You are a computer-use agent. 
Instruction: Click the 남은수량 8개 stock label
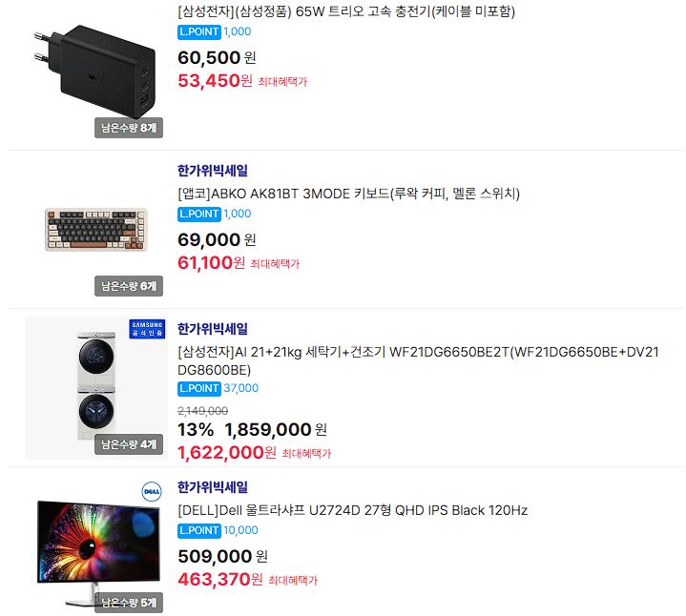(x=129, y=128)
